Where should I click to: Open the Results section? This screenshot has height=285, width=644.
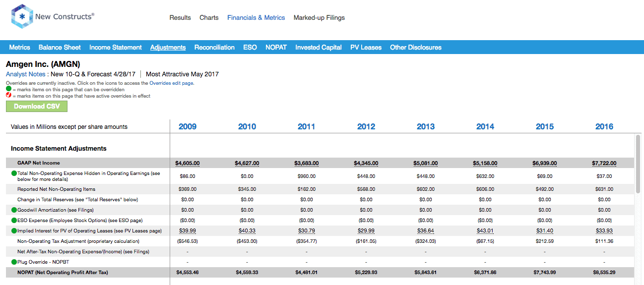coord(180,17)
